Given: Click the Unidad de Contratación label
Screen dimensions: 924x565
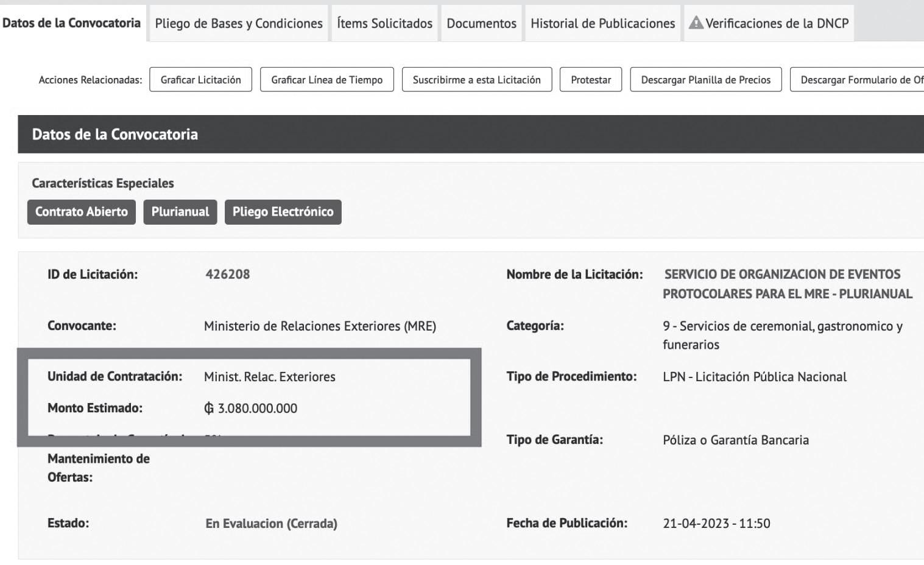Looking at the screenshot, I should click(x=115, y=376).
